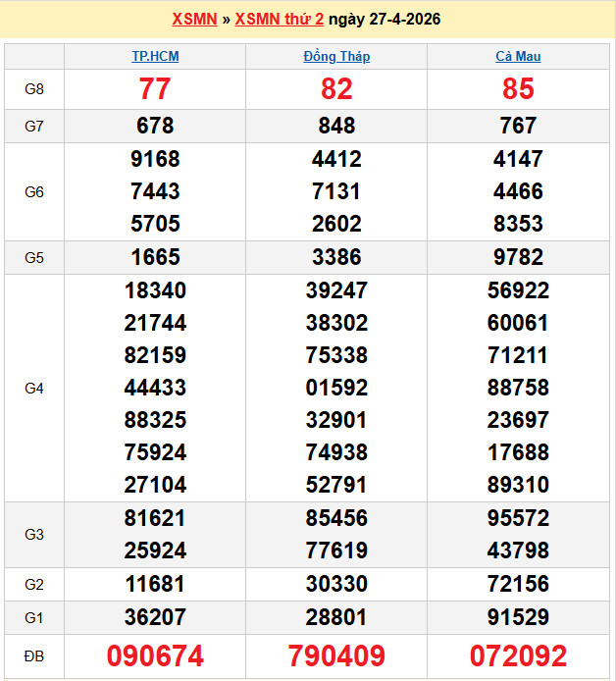
Task: Click G3 result 85456 under Đồng Tháp
Action: [x=336, y=518]
